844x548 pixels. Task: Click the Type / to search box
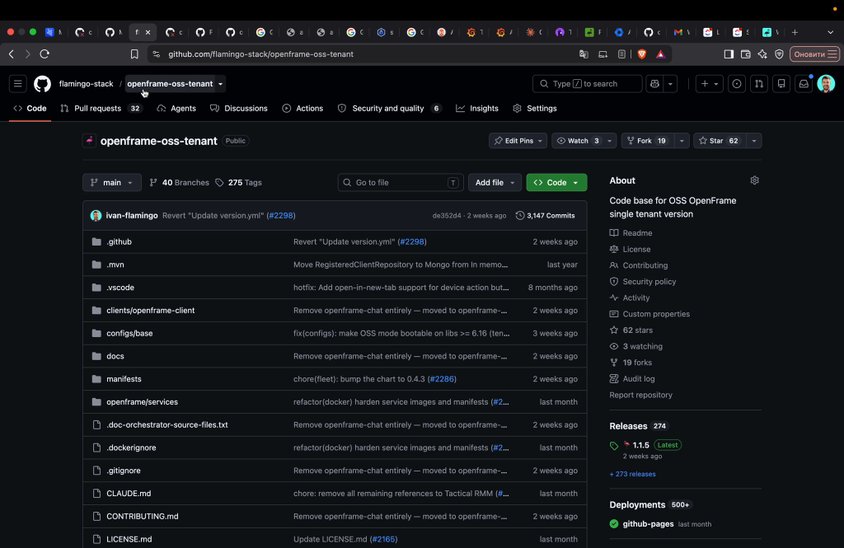click(587, 83)
